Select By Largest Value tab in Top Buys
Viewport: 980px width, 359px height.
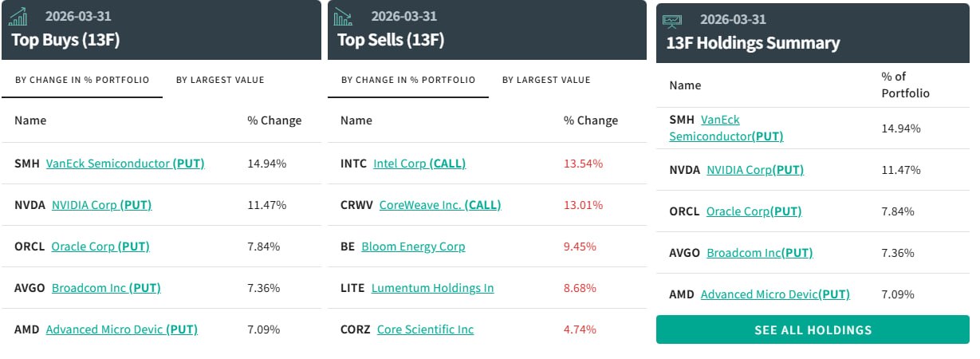(220, 80)
